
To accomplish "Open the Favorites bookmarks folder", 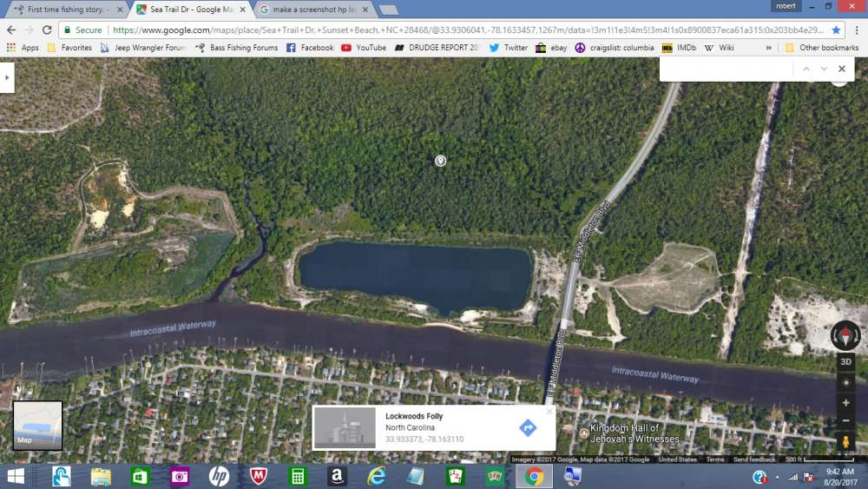I will pyautogui.click(x=69, y=48).
